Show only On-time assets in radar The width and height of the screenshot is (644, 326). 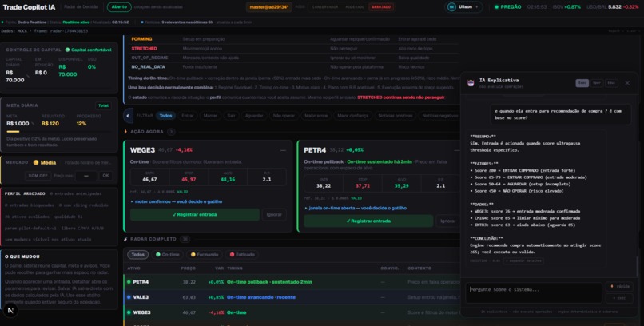[x=167, y=255]
